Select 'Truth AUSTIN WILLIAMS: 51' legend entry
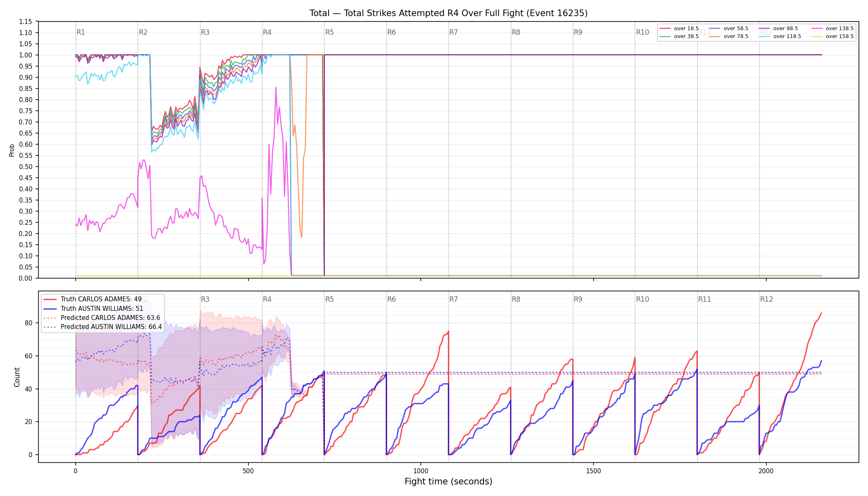This screenshot has height=496, width=868. coord(93,308)
